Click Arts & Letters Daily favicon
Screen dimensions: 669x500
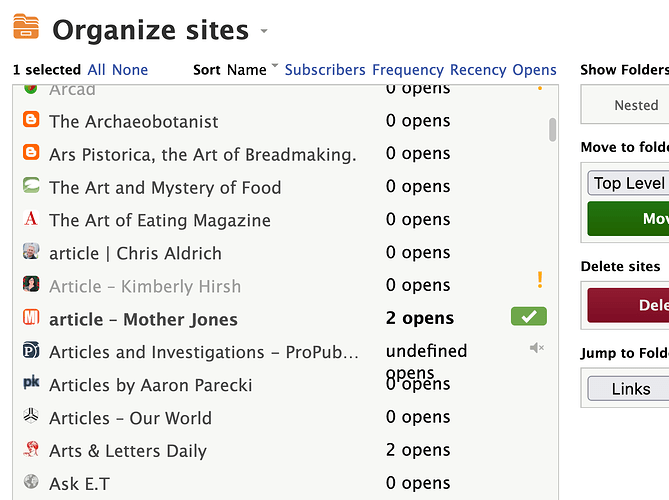point(31,448)
